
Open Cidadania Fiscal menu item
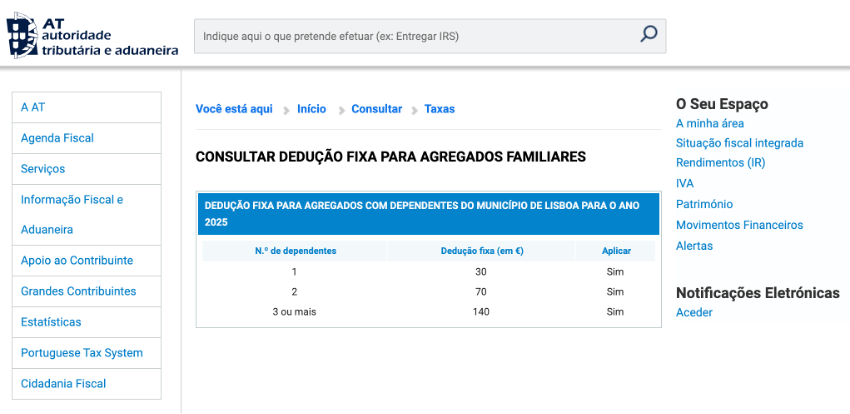click(x=63, y=384)
